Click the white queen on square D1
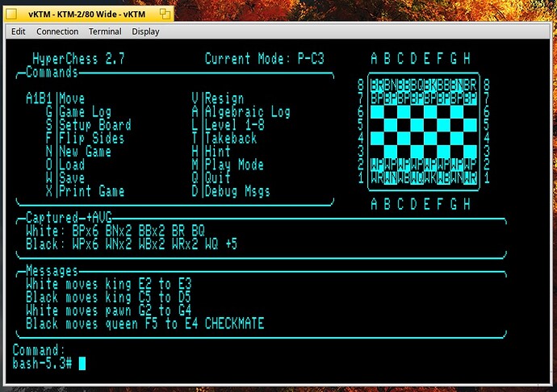 417,178
